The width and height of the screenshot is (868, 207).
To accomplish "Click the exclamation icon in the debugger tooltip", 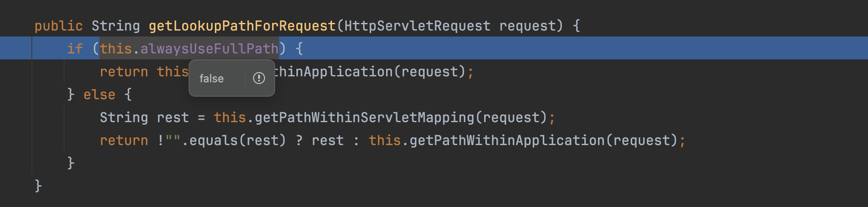I will coord(259,78).
